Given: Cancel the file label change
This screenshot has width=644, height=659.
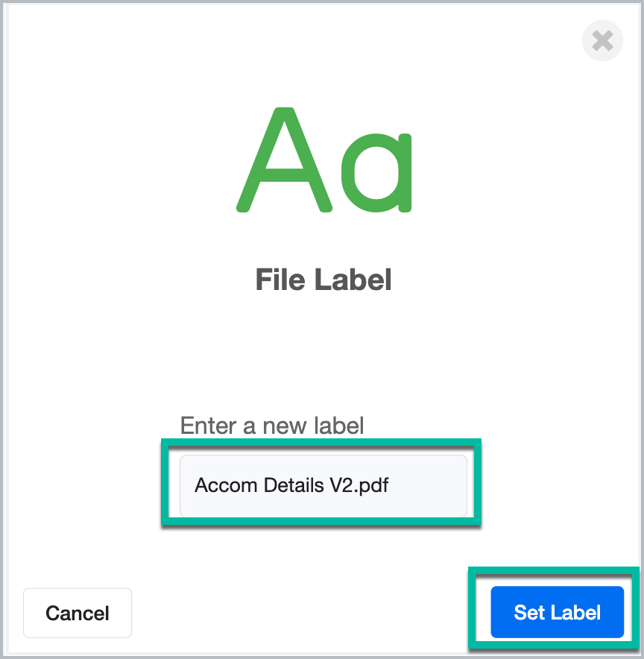Looking at the screenshot, I should click(78, 613).
